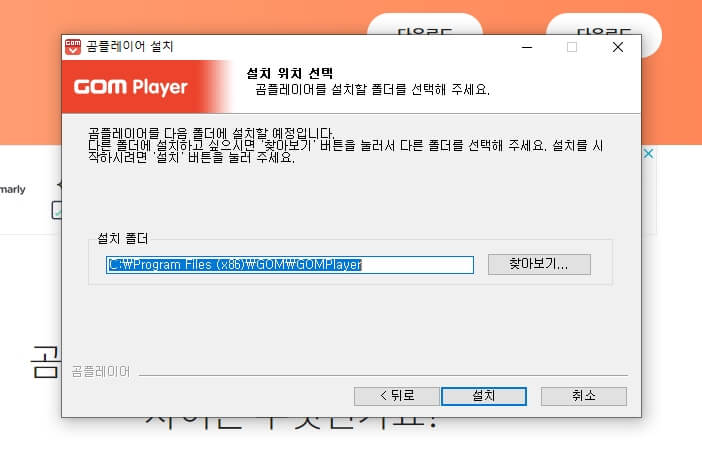The height and width of the screenshot is (466, 702).
Task: Click the 설치 위치 선택 heading text
Action: 290,73
